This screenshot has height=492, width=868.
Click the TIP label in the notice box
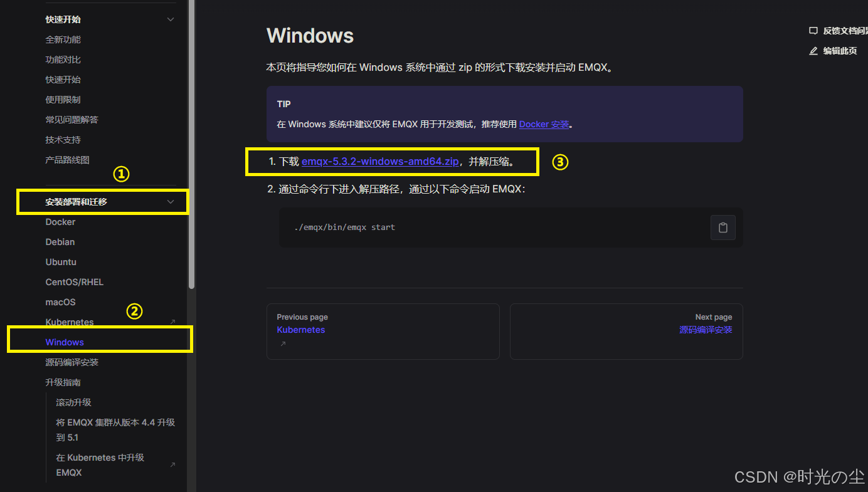283,104
